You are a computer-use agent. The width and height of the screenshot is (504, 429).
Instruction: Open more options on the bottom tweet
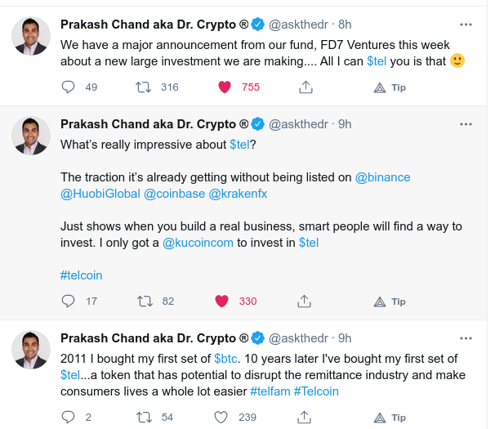point(466,338)
